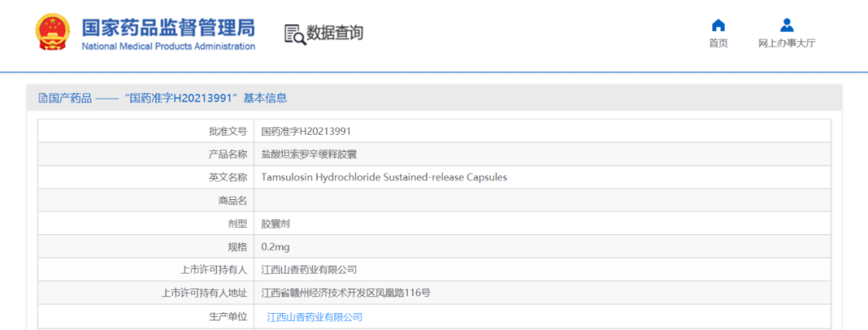The image size is (868, 330).
Task: Go to 首页 text link
Action: click(718, 43)
